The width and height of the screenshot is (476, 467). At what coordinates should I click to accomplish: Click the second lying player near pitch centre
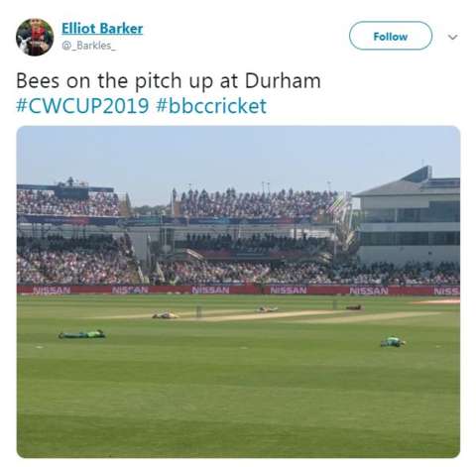coord(268,309)
